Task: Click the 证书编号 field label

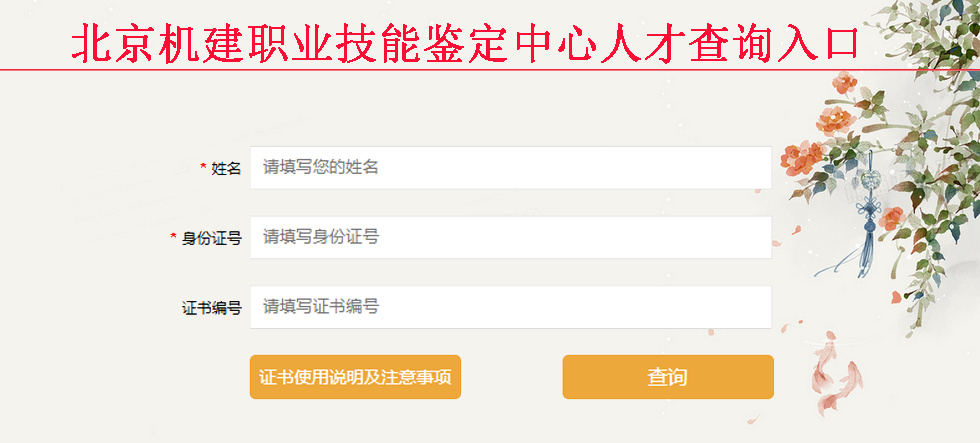Action: [x=211, y=308]
